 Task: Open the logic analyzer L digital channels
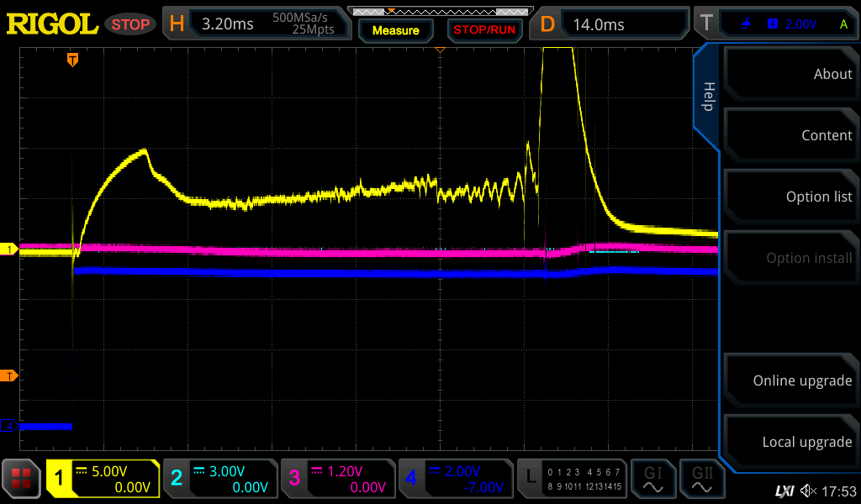573,479
